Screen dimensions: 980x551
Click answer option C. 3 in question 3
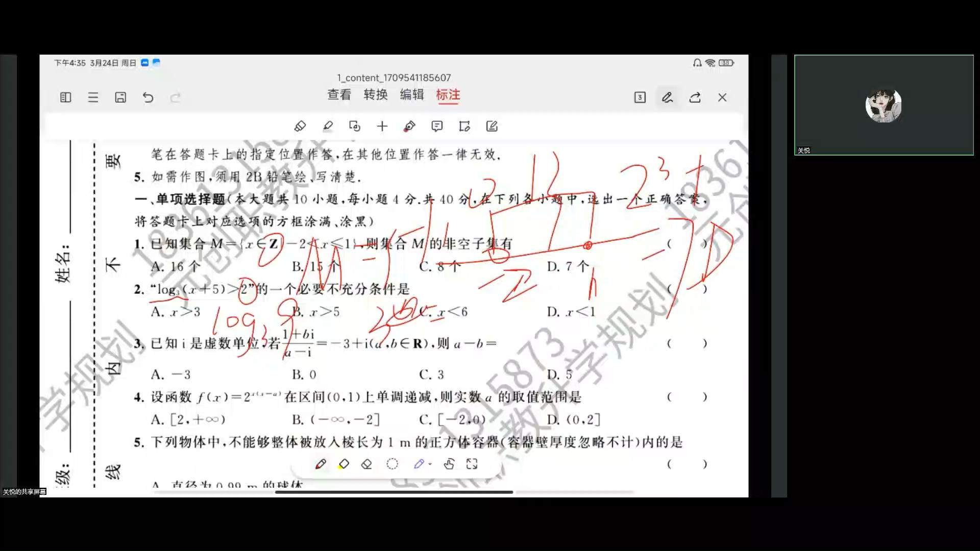pyautogui.click(x=432, y=374)
